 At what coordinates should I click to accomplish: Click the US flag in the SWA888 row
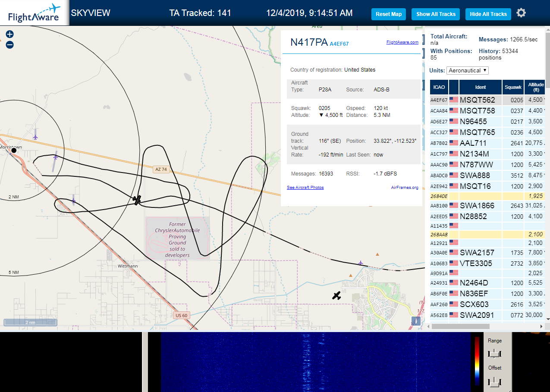tap(454, 175)
